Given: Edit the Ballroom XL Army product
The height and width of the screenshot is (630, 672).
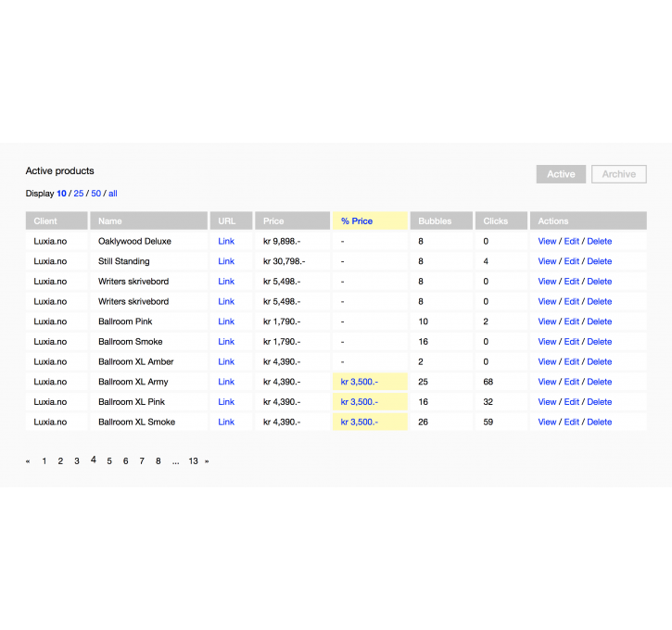Looking at the screenshot, I should (571, 382).
